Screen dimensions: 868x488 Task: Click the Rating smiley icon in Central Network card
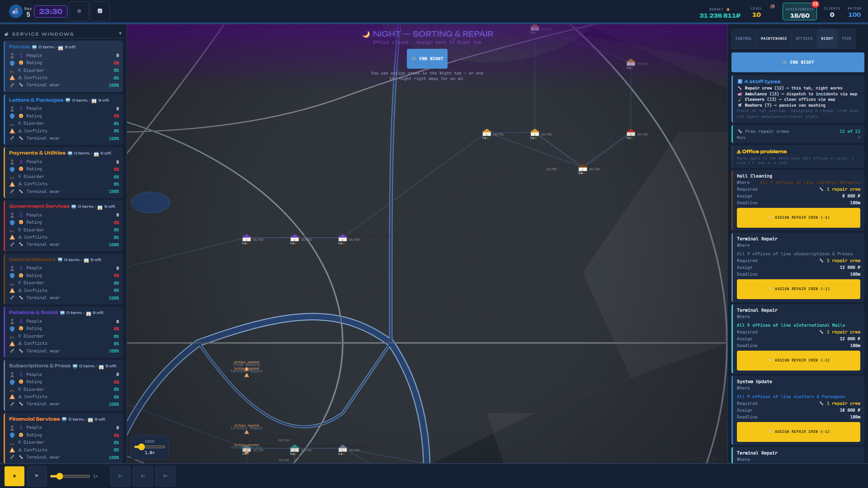tap(21, 276)
